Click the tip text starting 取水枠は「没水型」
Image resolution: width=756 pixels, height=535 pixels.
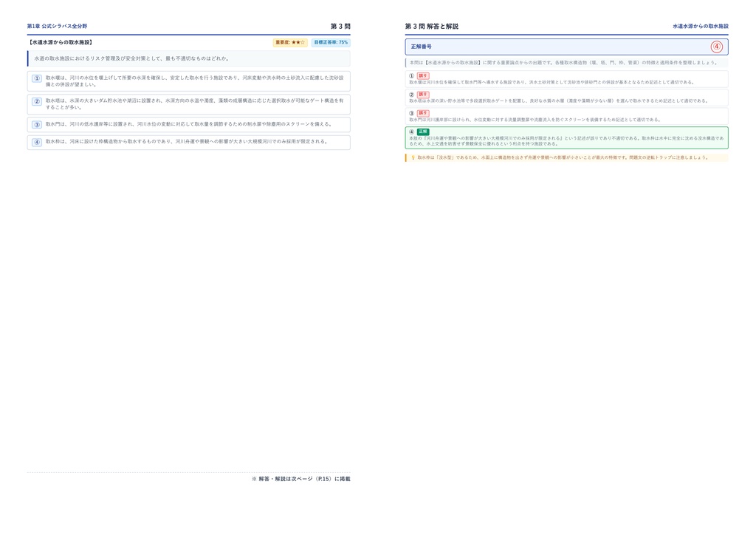coord(563,157)
